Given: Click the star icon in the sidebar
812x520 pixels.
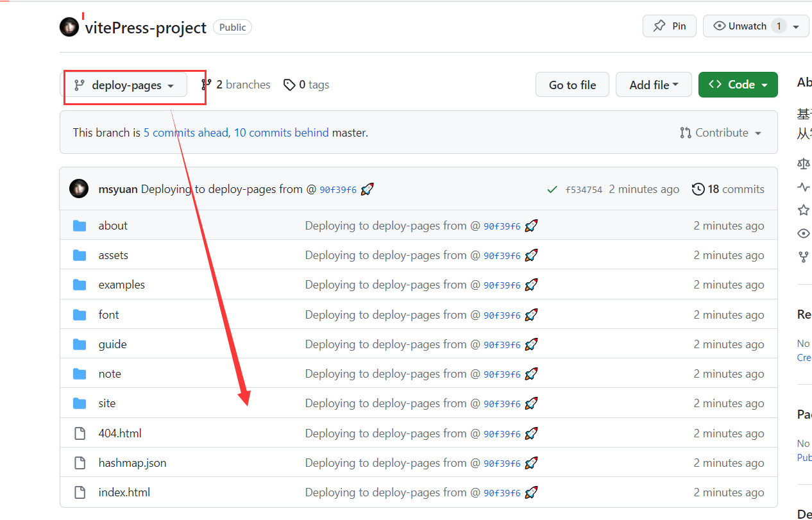Looking at the screenshot, I should click(804, 210).
